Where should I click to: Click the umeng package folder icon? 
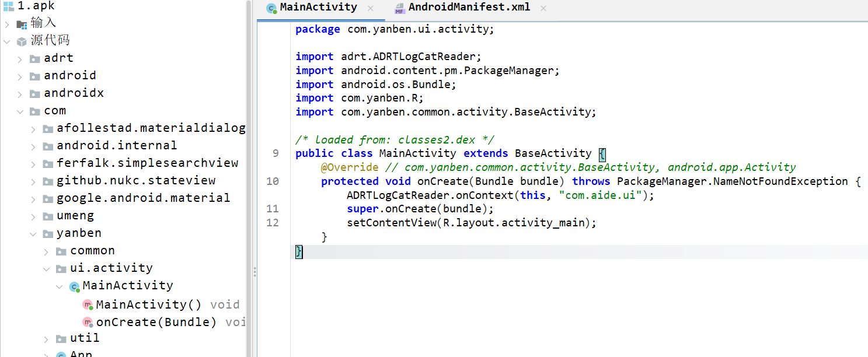pos(48,216)
